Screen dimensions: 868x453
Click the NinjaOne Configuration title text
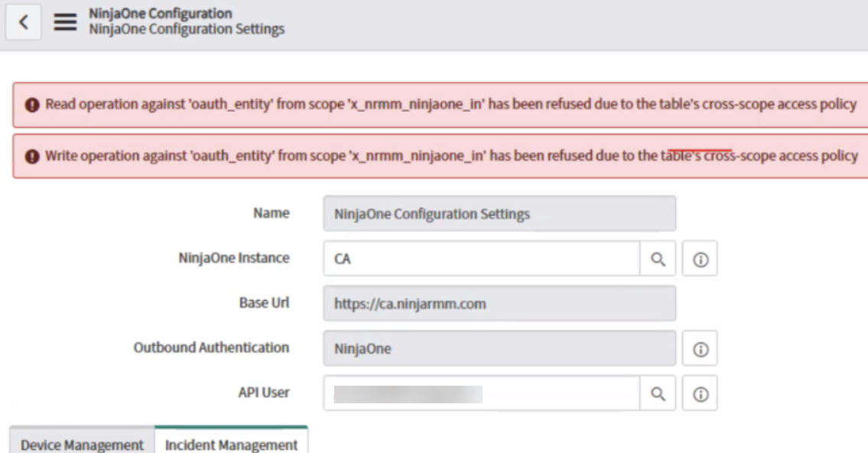tap(145, 14)
